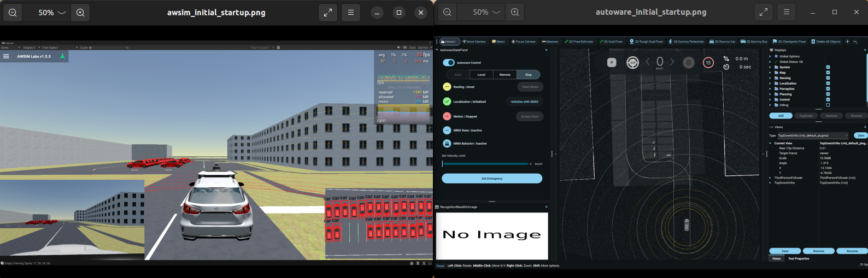Select the 2D Dummy Bus tool
Image resolution: width=868 pixels, height=278 pixels.
[754, 42]
